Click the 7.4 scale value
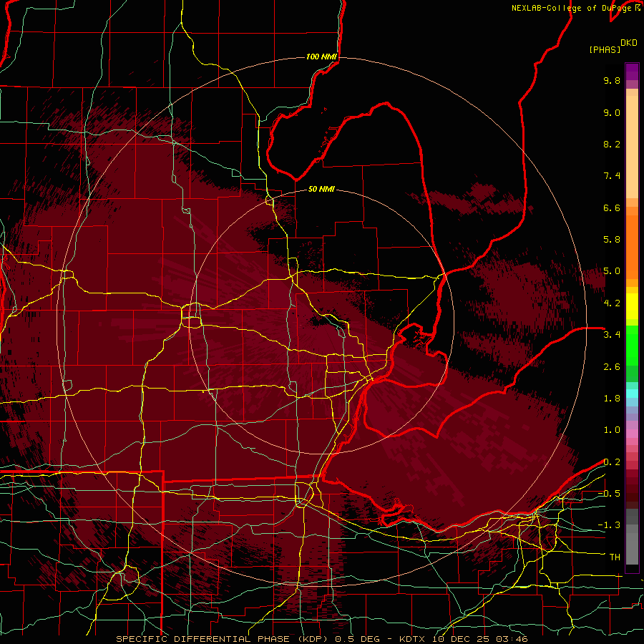644x644 pixels. (x=612, y=176)
